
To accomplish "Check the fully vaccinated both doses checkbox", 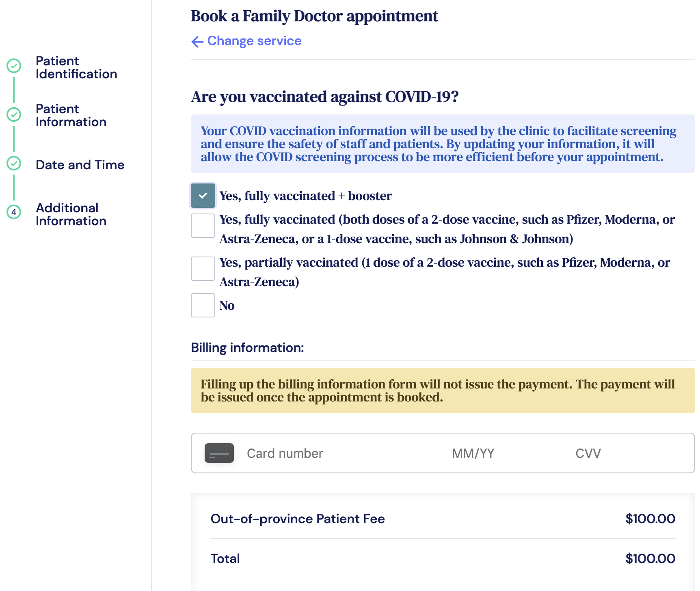I will [203, 226].
